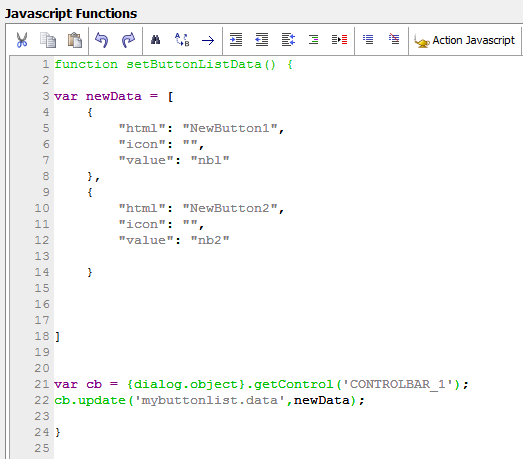Redo the last undone edit
This screenshot has height=459, width=523.
pyautogui.click(x=128, y=40)
